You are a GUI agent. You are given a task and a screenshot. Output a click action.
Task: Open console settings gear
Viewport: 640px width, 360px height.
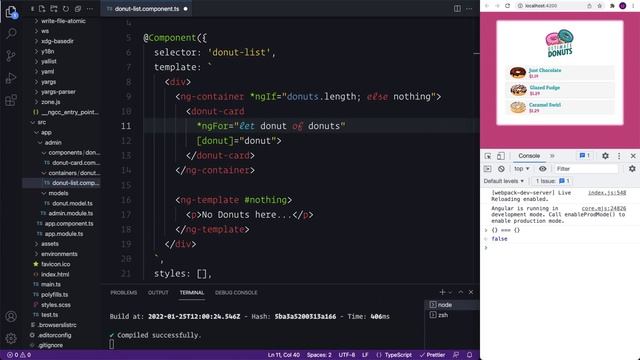coord(632,169)
